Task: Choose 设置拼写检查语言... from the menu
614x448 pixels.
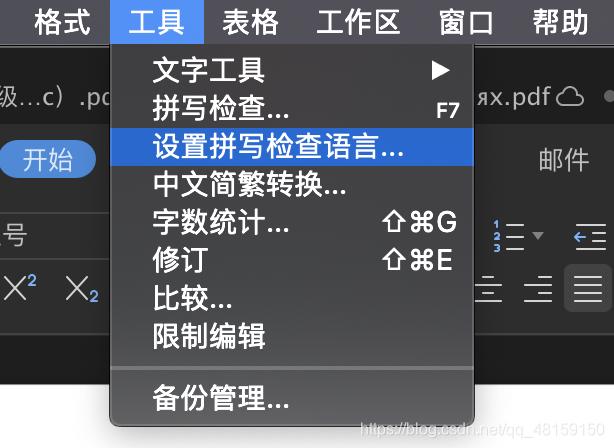Action: (292, 147)
